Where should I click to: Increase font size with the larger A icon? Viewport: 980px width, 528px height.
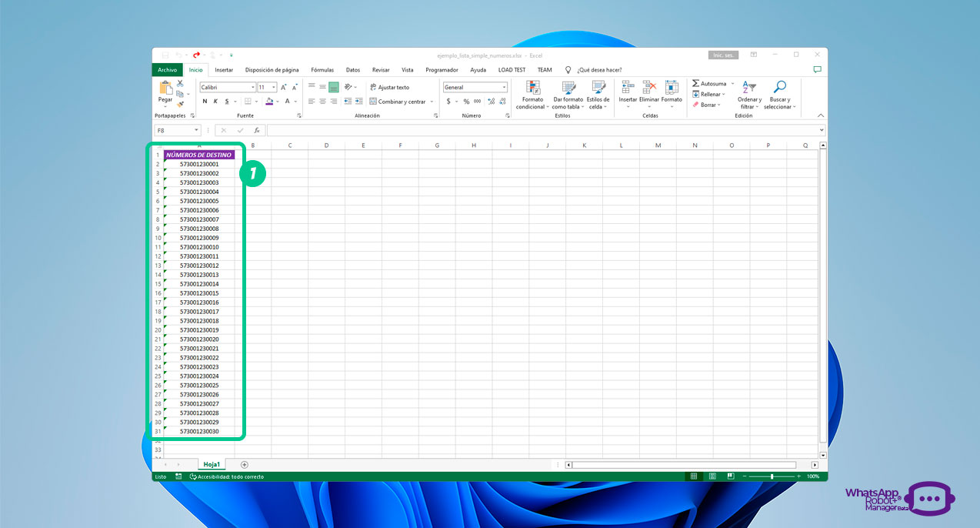[284, 88]
